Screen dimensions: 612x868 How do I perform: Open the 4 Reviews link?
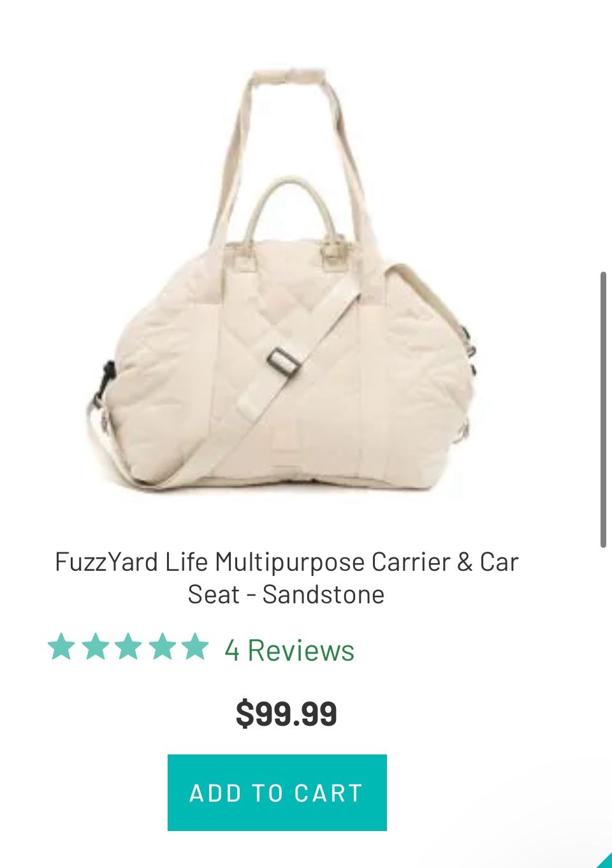(x=289, y=651)
